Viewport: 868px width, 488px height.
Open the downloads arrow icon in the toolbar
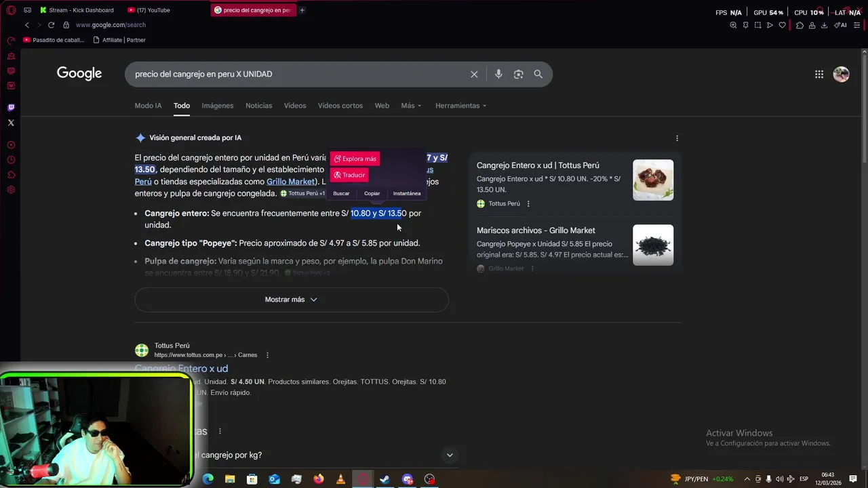tap(824, 25)
